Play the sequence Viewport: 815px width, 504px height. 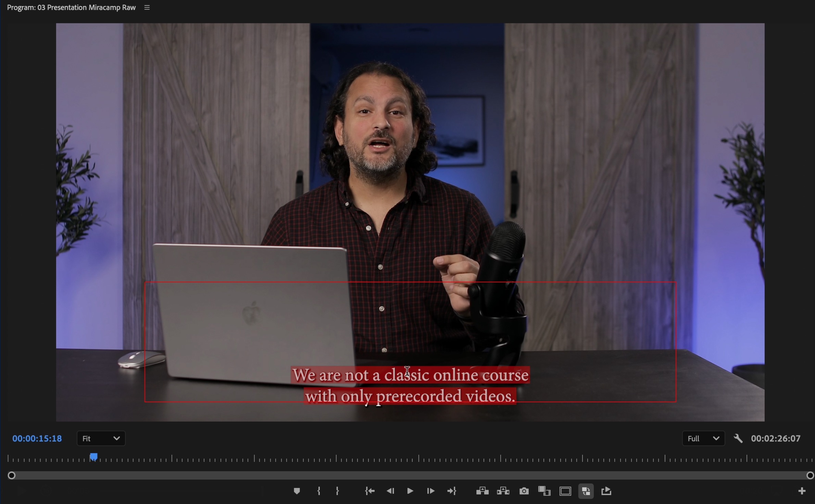pyautogui.click(x=410, y=491)
